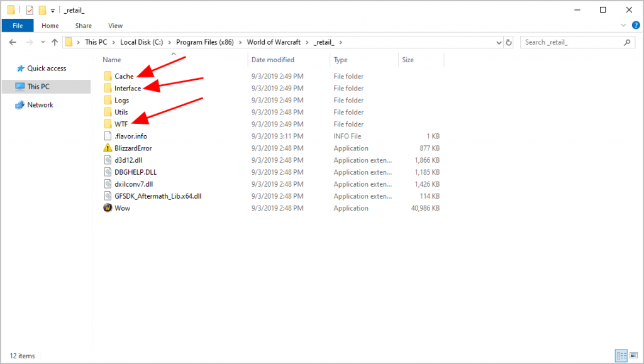Navigate to World of Warcraft breadcrumb
Viewport: 644px width, 364px height.
(x=274, y=42)
